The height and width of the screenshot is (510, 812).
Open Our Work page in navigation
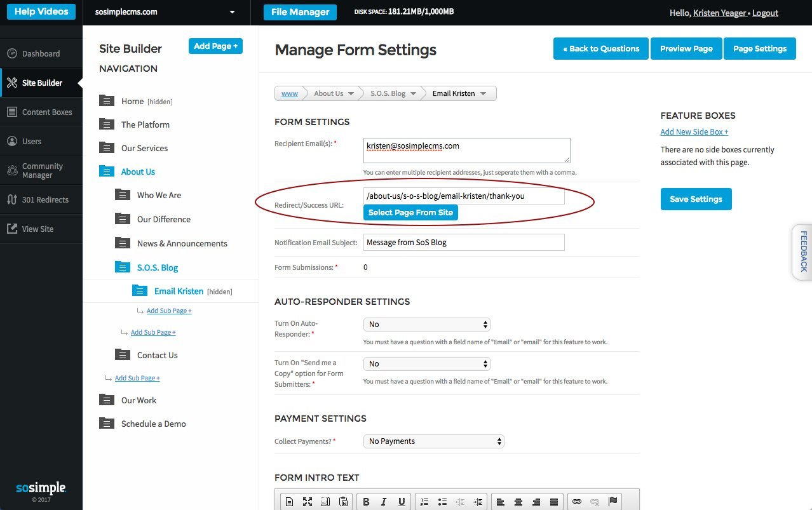[x=139, y=400]
